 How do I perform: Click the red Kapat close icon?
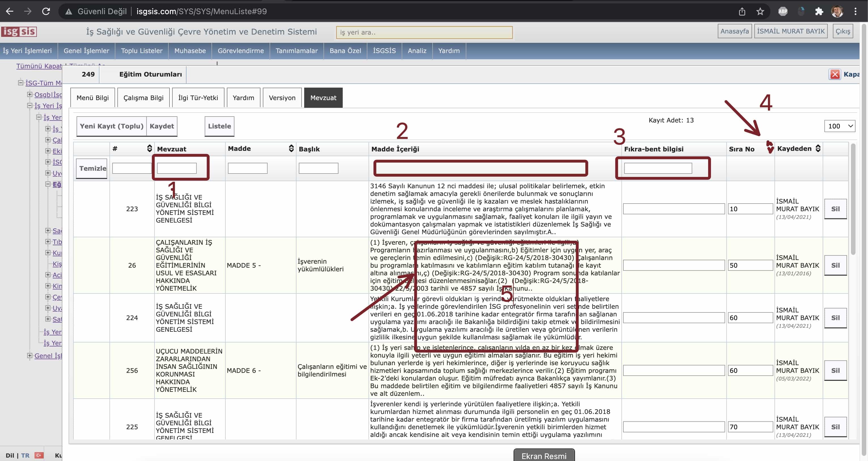(x=835, y=74)
